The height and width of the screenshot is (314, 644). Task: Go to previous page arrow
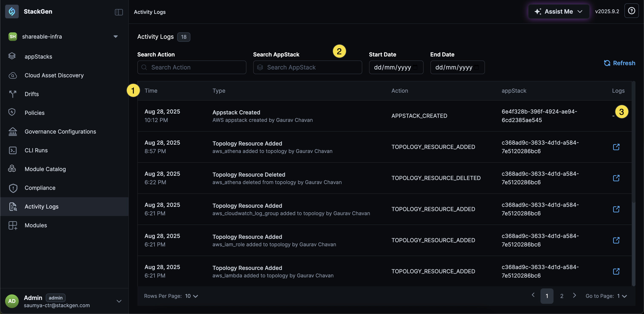pyautogui.click(x=533, y=295)
